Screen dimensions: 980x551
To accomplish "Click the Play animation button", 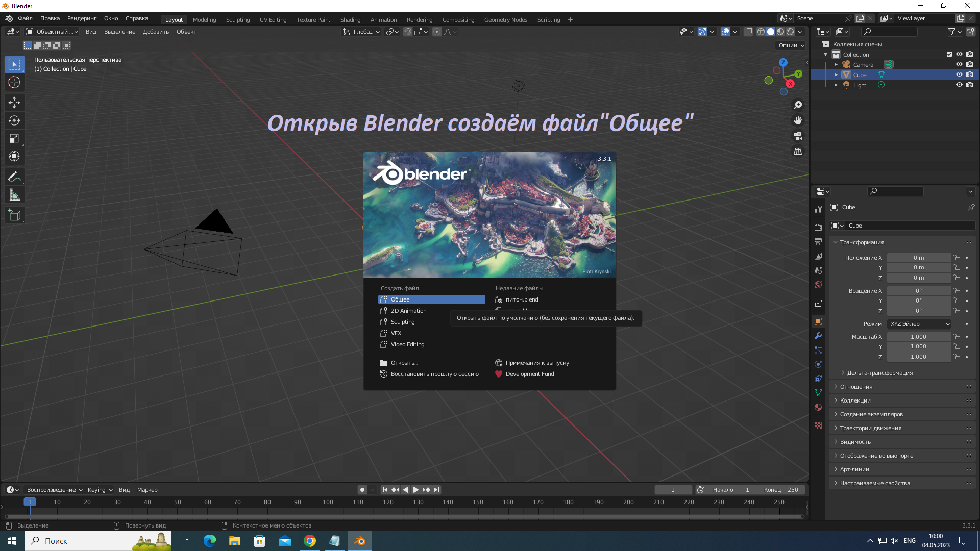I will 416,490.
